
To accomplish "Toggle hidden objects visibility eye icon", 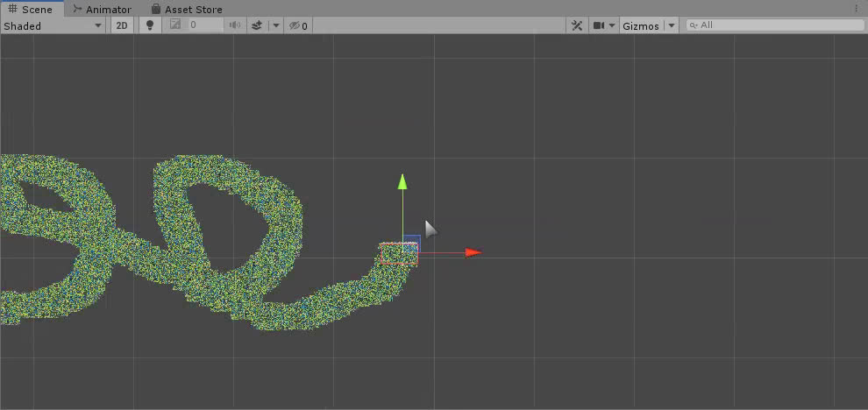I will (297, 25).
